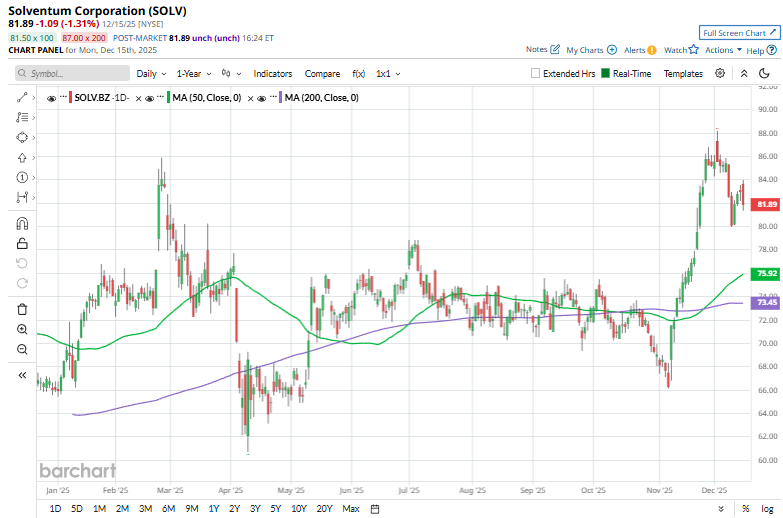Select the Max time range
783x518 pixels.
(351, 509)
